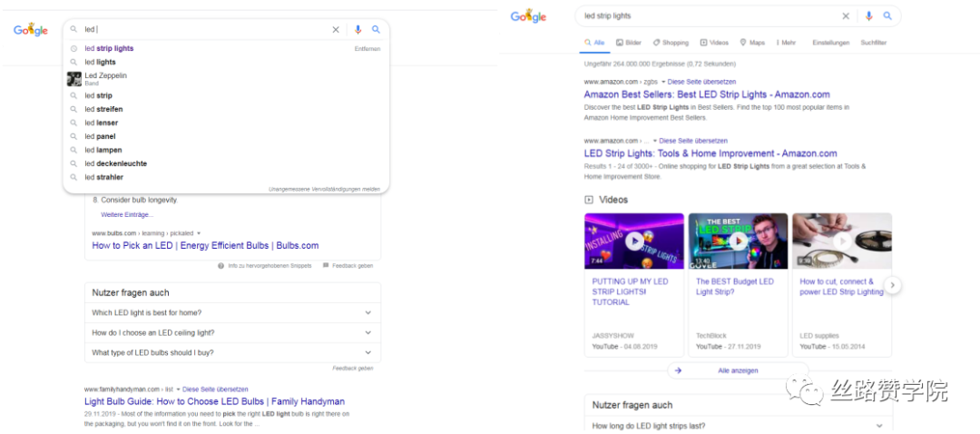Open dropdown arrow next to bulbs.com URL
This screenshot has height=434, width=980.
[x=198, y=233]
